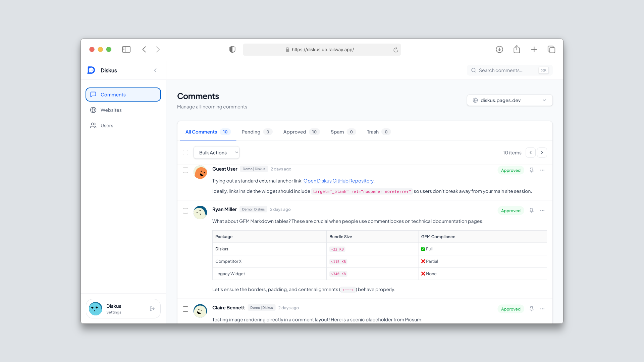Screen dimensions: 644x362
Task: Pin Claire Bennett's comment
Action: click(x=532, y=309)
